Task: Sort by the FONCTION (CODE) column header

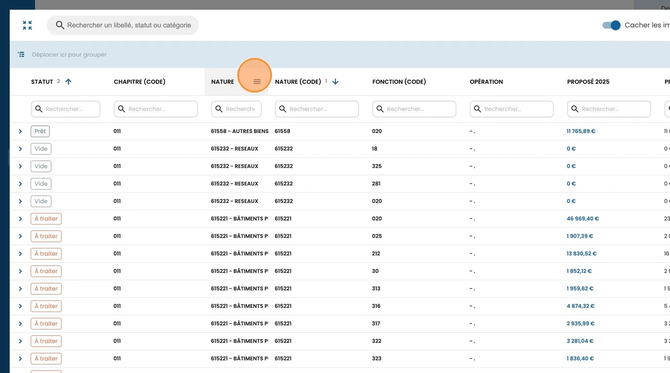Action: point(399,82)
